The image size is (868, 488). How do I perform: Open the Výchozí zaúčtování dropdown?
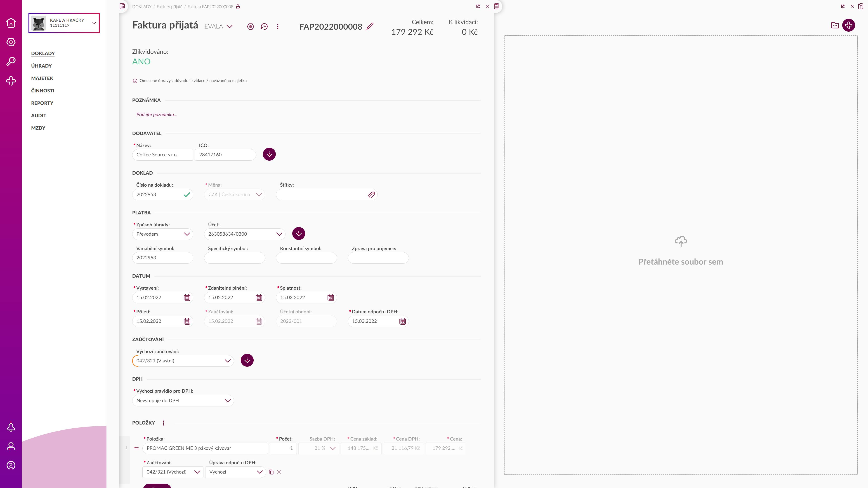pyautogui.click(x=183, y=361)
